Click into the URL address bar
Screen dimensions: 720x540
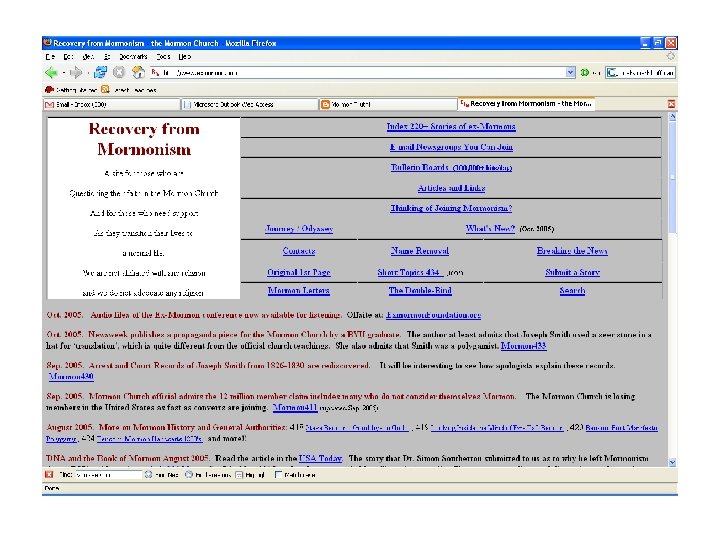363,73
